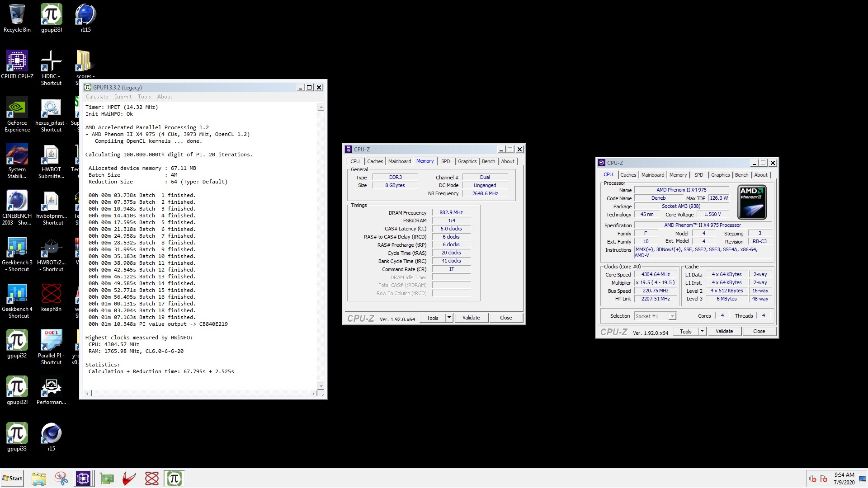Launch the hwbotprime shortcut on the desktop
Image resolution: width=868 pixels, height=488 pixels.
[x=51, y=207]
